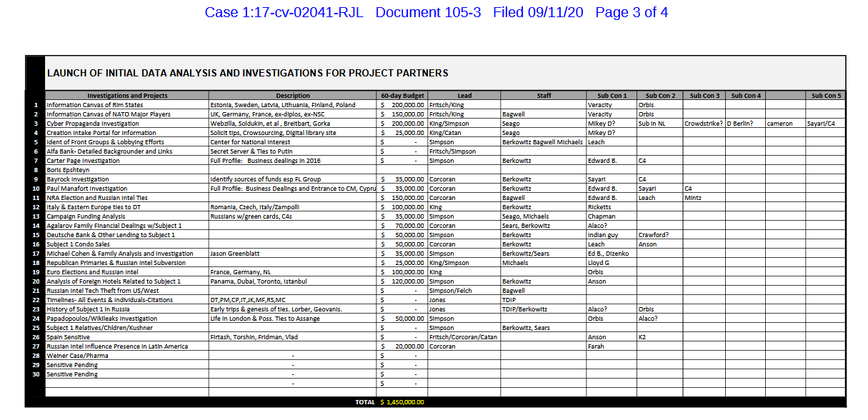Click 'Paul Manafort Investigation' cell
Screen dimensions: 868x420
pyautogui.click(x=127, y=189)
